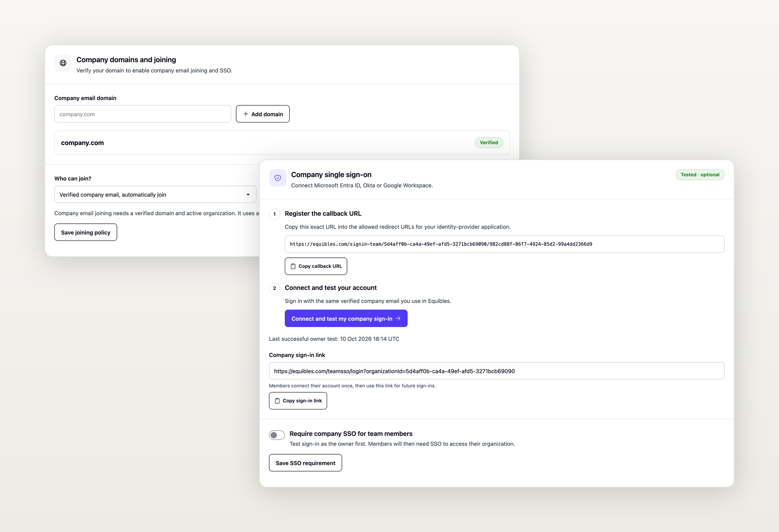Viewport: 779px width, 532px height.
Task: Click Save SSO requirement button
Action: point(305,463)
